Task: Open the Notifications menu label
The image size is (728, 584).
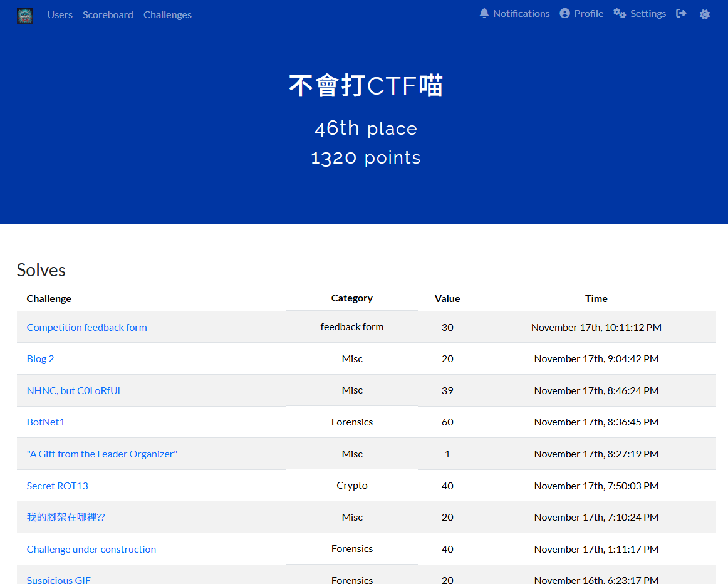Action: [521, 13]
